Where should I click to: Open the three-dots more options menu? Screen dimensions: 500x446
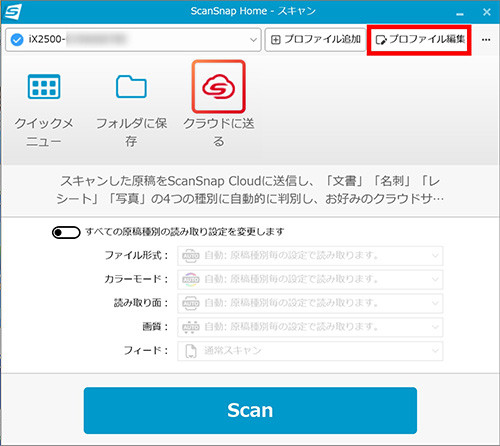[x=486, y=40]
